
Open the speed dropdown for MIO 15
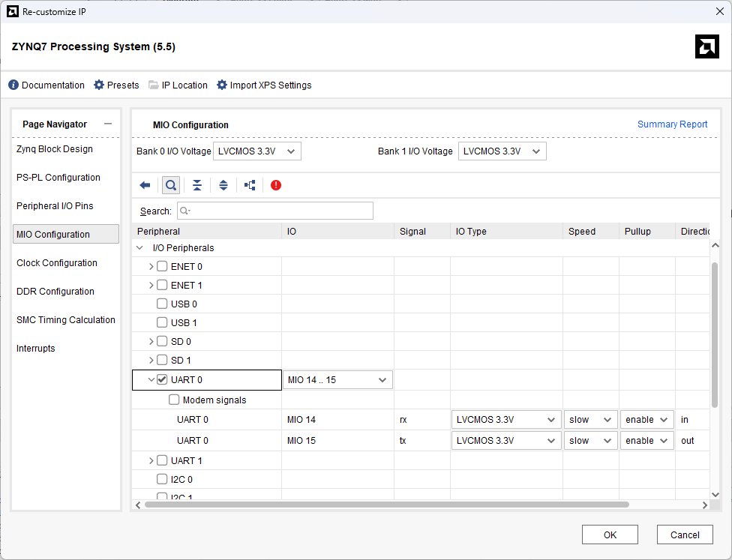(x=590, y=441)
